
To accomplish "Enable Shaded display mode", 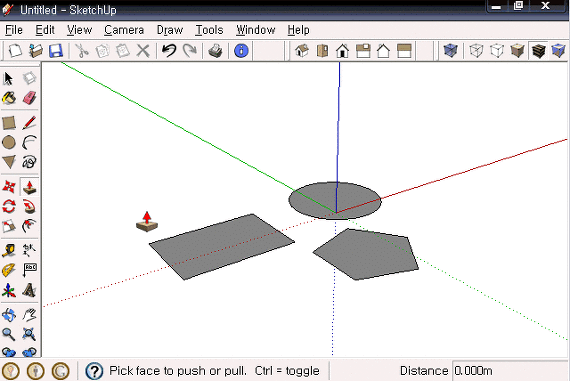I will click(517, 51).
